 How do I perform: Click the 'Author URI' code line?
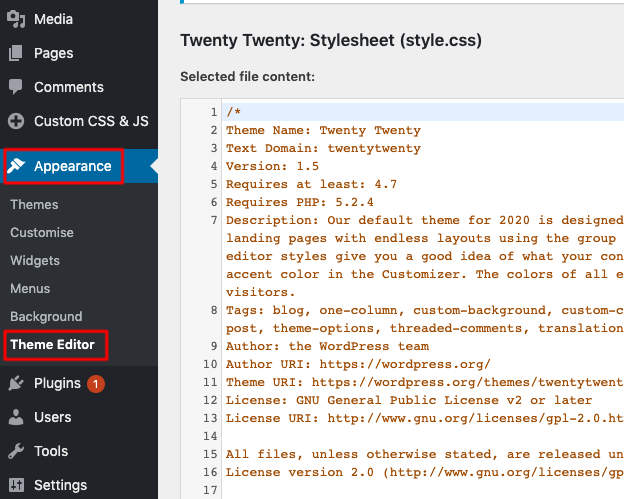(x=358, y=364)
